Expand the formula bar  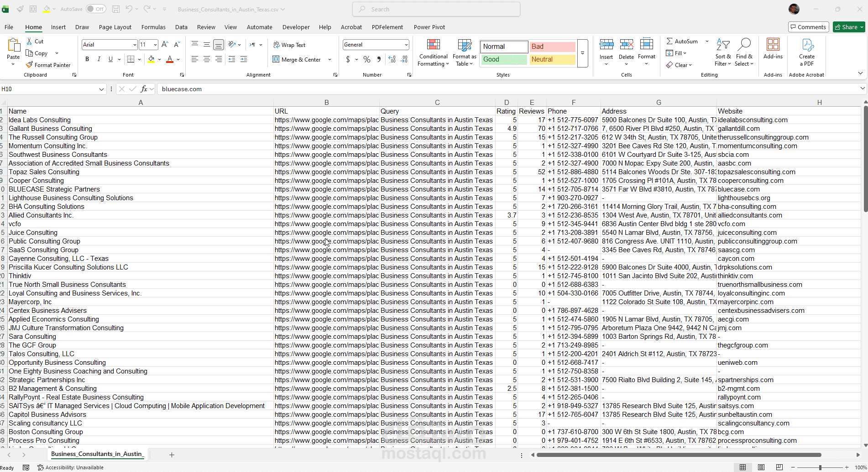pyautogui.click(x=862, y=88)
